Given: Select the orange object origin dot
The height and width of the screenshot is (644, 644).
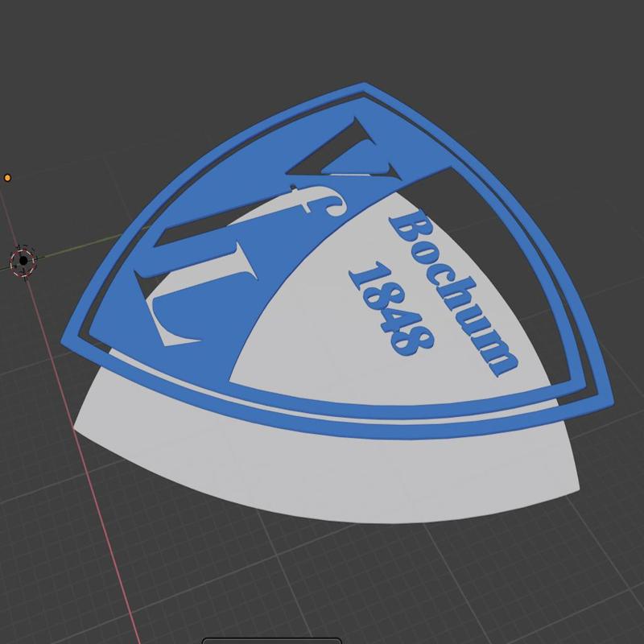Looking at the screenshot, I should (x=7, y=178).
